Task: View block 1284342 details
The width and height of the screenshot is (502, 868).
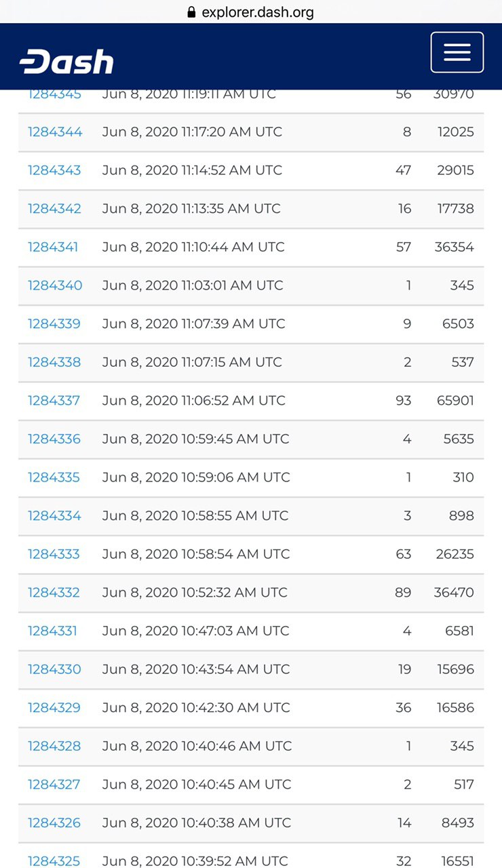Action: [x=54, y=208]
